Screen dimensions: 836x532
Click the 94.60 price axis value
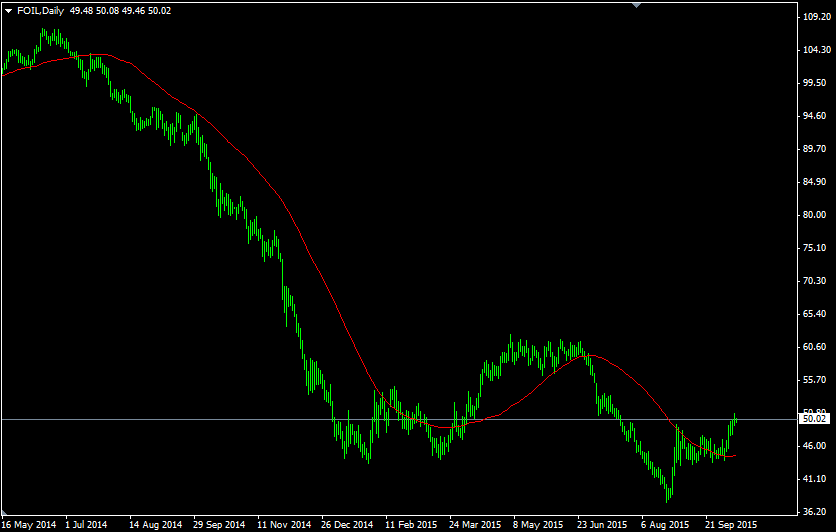coord(816,116)
